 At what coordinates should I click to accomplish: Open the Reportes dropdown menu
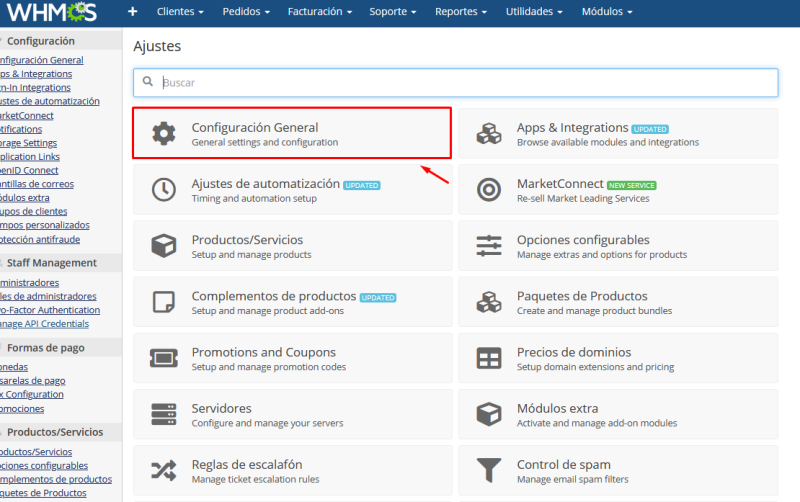461,11
